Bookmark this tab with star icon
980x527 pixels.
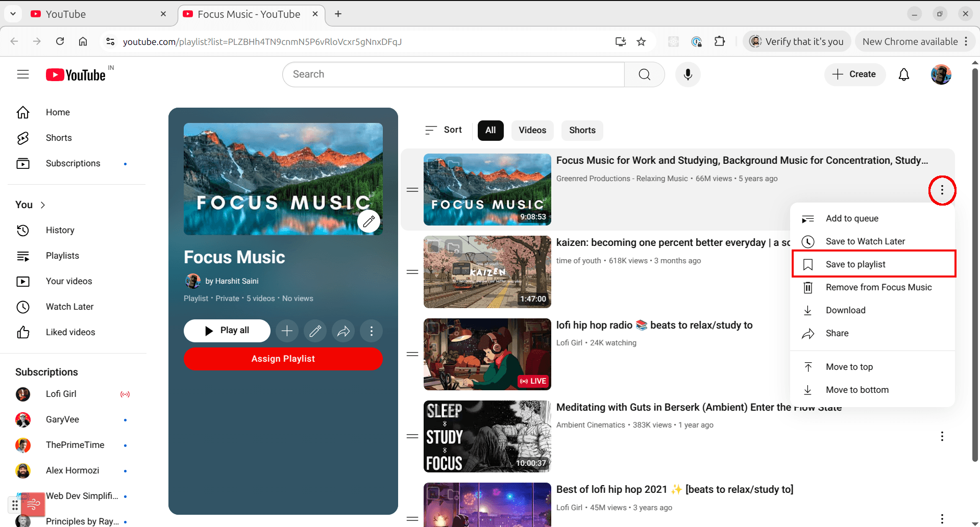coord(641,41)
